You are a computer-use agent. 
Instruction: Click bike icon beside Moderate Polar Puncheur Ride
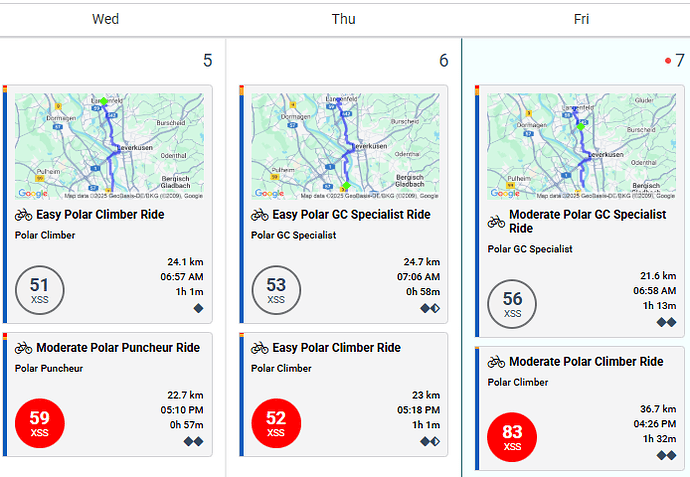[24, 349]
